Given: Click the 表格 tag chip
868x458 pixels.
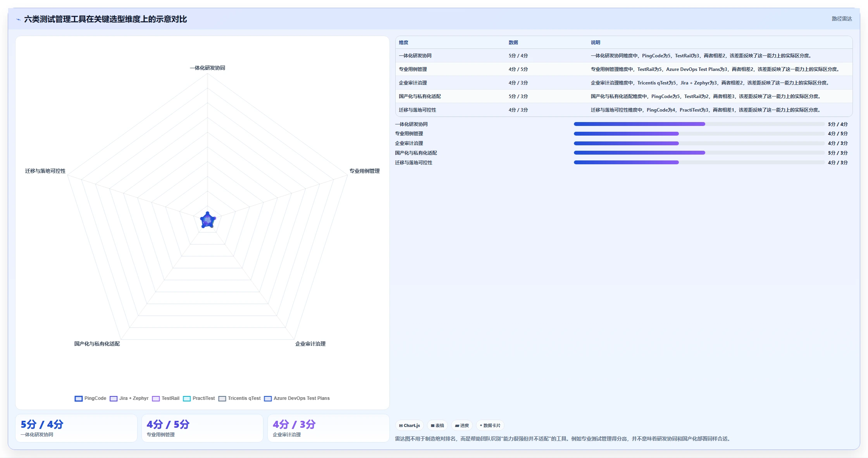Looking at the screenshot, I should coord(437,425).
